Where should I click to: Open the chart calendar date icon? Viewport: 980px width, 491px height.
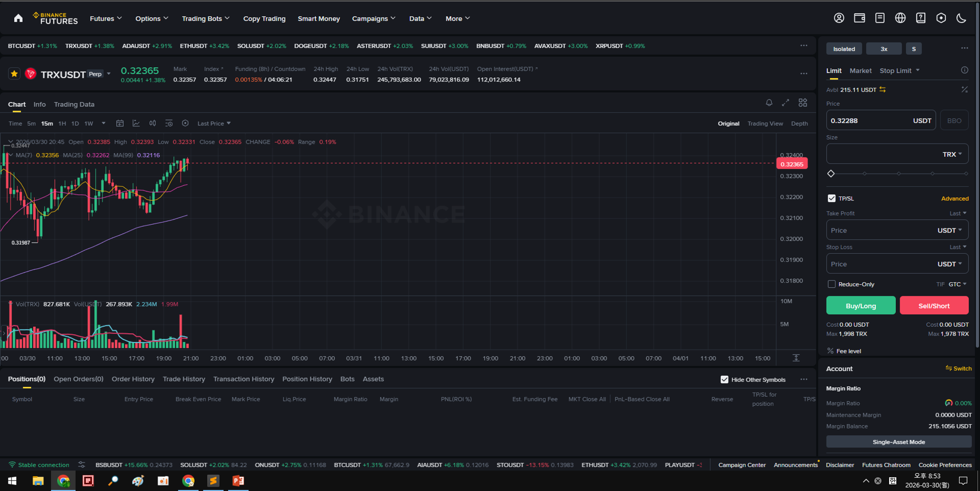point(120,123)
